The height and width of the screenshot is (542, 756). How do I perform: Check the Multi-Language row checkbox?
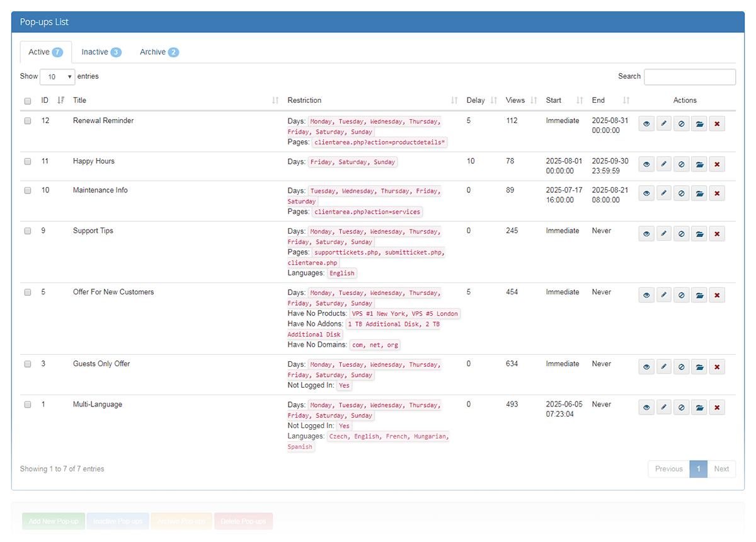28,405
